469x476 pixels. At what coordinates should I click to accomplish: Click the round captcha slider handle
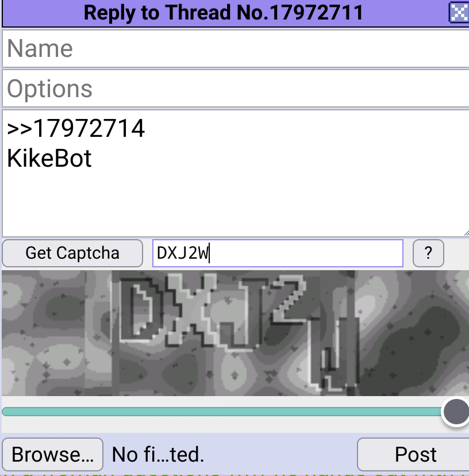pos(456,412)
